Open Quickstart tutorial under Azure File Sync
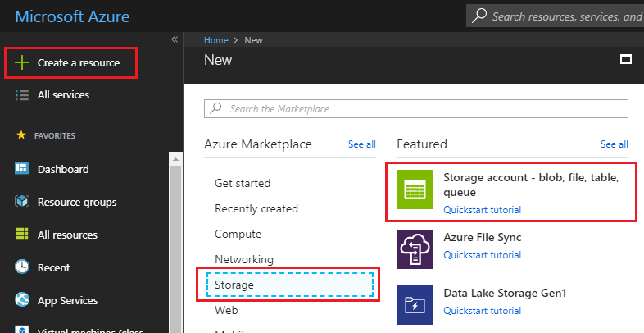The width and height of the screenshot is (644, 333). (x=482, y=255)
